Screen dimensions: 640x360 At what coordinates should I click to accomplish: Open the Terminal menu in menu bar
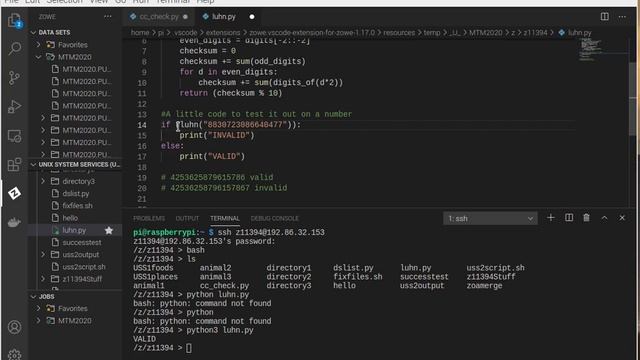pos(173,2)
